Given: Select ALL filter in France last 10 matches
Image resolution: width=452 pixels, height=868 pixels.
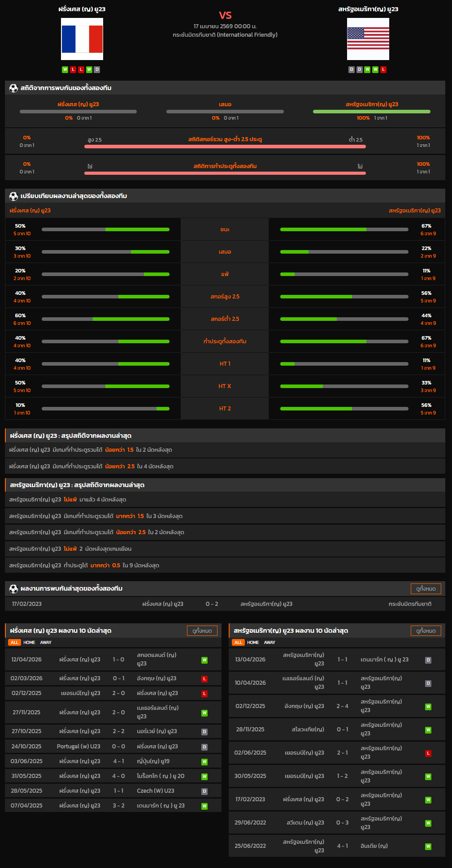Looking at the screenshot, I should pyautogui.click(x=14, y=643).
